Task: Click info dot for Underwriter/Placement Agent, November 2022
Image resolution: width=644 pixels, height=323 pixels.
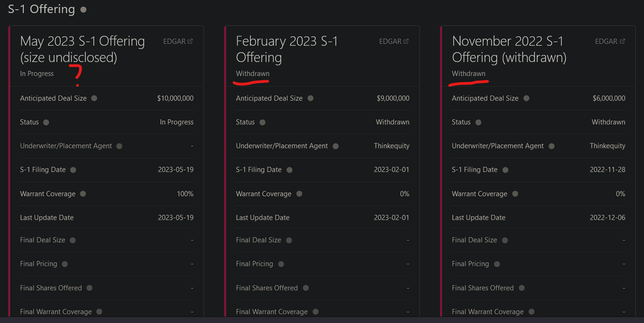Action: coord(551,146)
